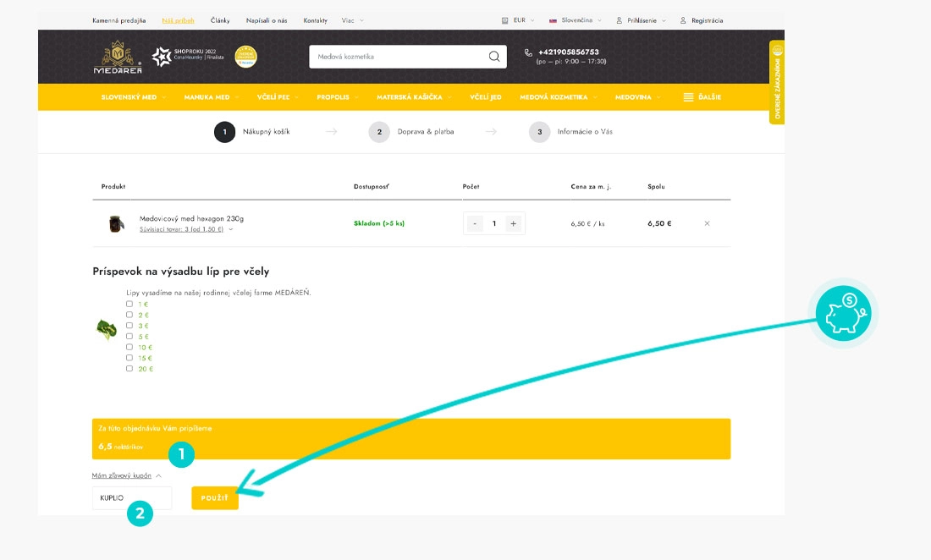Expand the Viac menu
This screenshot has height=560, width=931.
[x=353, y=21]
